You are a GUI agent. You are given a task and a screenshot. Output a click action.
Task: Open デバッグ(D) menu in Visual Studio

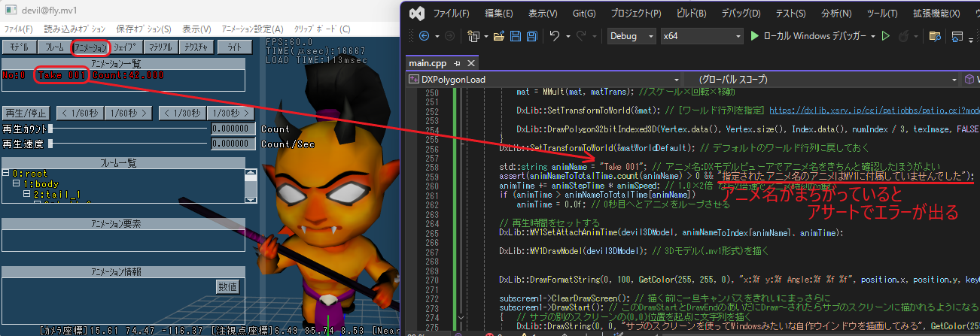point(742,13)
